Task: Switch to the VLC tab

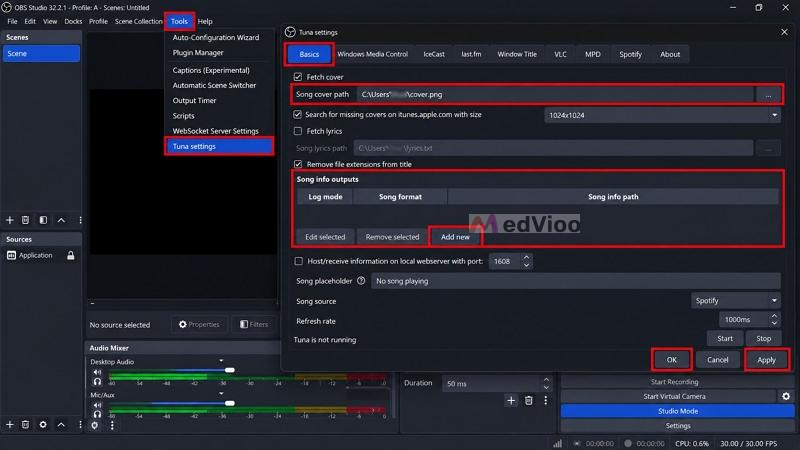Action: 560,54
